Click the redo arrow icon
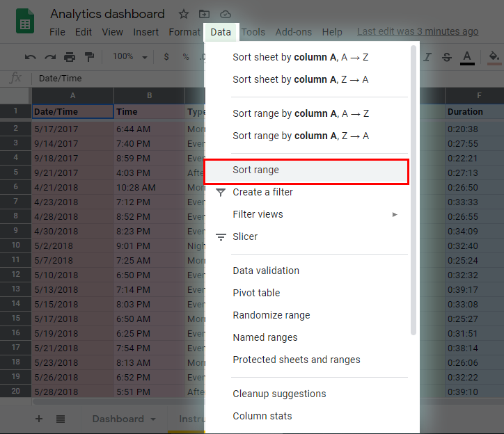The width and height of the screenshot is (504, 434). 49,57
